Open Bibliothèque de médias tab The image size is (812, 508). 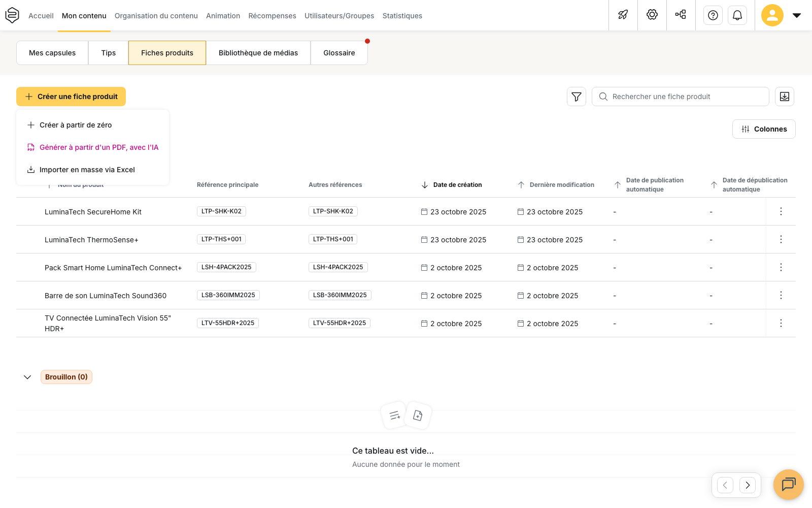click(258, 53)
